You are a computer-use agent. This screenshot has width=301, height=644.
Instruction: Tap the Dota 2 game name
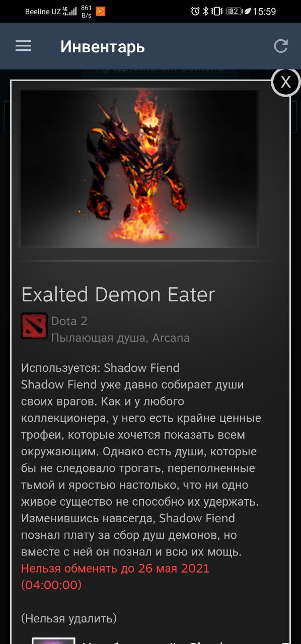[69, 320]
